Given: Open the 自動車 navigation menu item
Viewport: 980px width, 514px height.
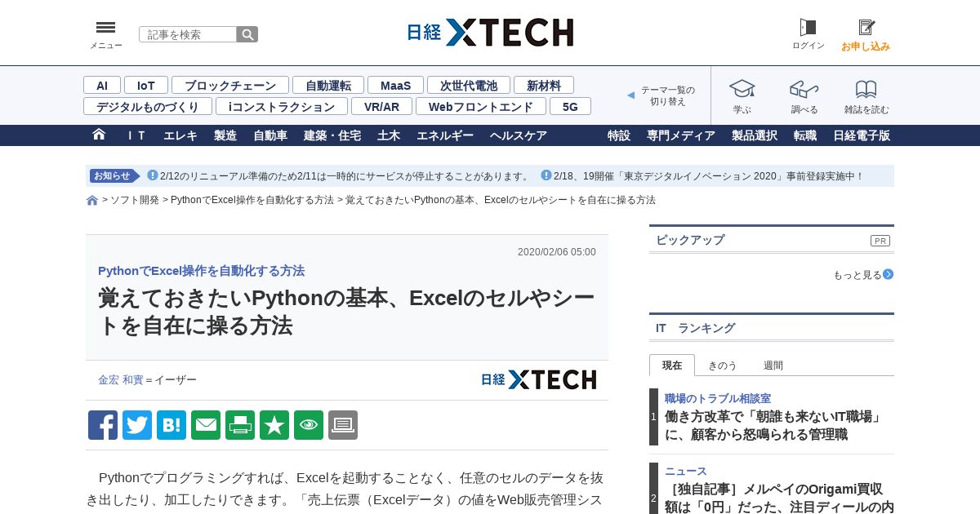Looking at the screenshot, I should (x=270, y=135).
